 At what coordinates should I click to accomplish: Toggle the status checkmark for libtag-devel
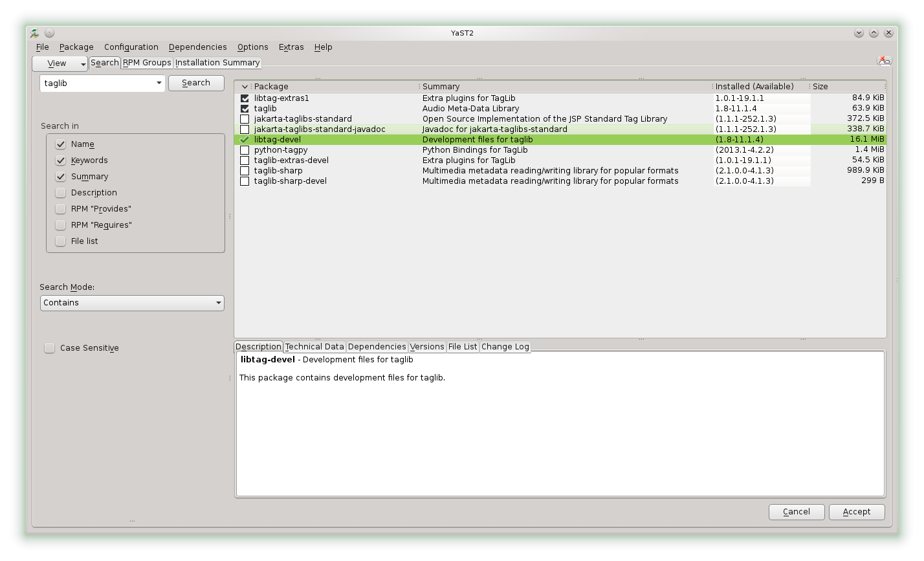245,140
